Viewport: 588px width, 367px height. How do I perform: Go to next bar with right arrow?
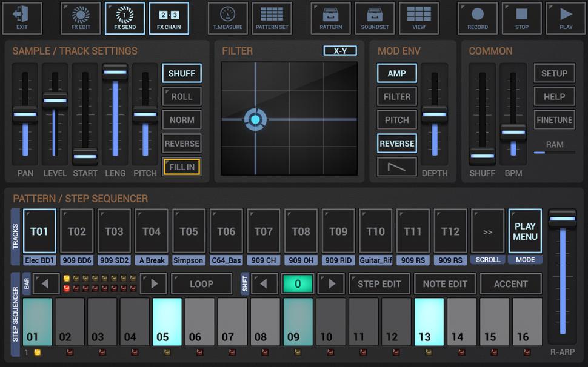point(154,283)
